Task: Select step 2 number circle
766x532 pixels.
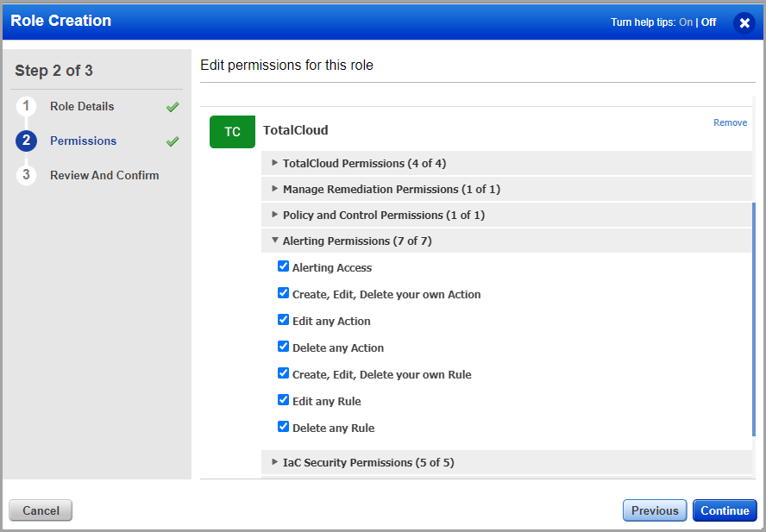Action: (x=26, y=141)
